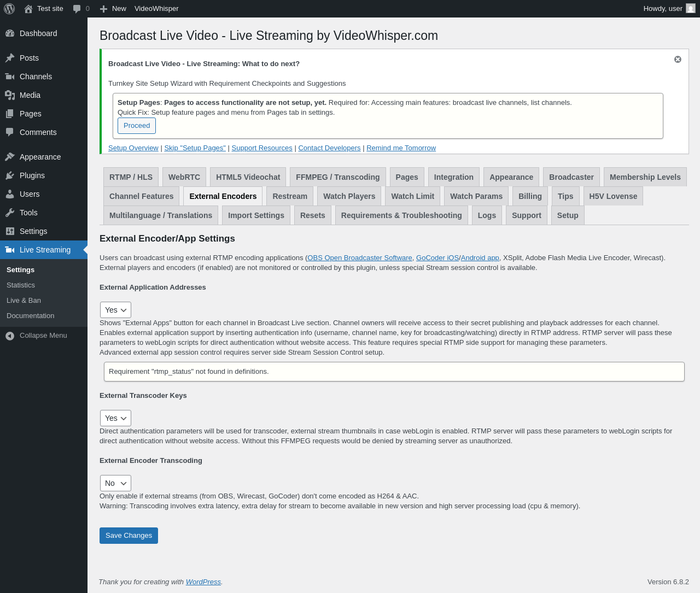Viewport: 700px width, 593px height.
Task: Click the user avatar in admin bar
Action: tap(691, 9)
